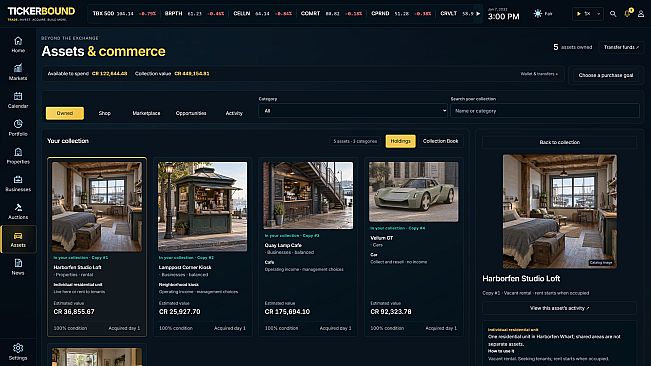
Task: Open the game speed dropdown arrow
Action: click(x=598, y=14)
